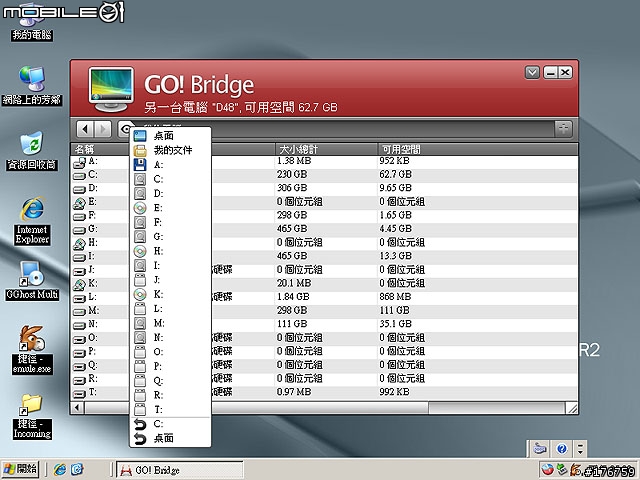Open GGhost Multi desktop shortcut

pyautogui.click(x=32, y=281)
